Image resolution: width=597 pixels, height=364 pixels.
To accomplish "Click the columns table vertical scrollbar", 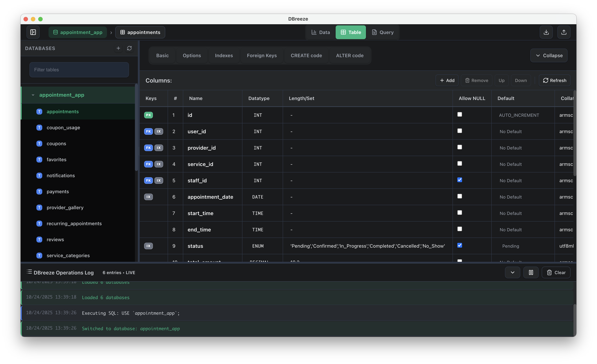I will [x=575, y=133].
